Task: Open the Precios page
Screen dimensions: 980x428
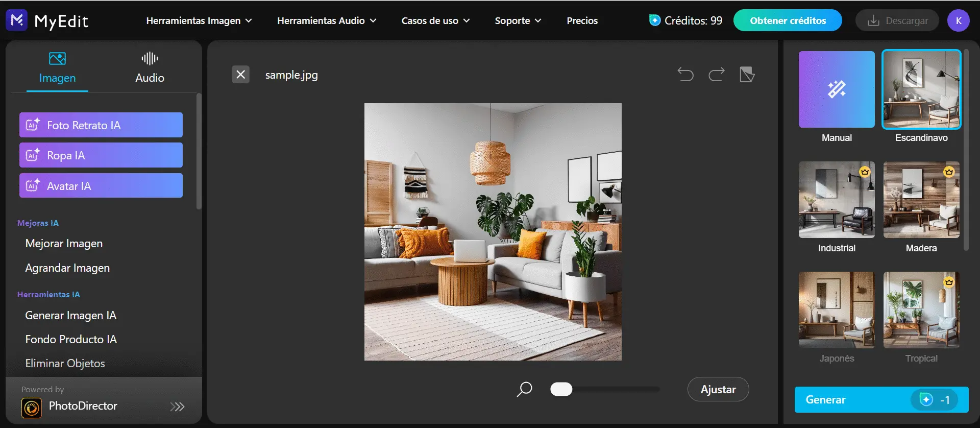Action: coord(582,20)
